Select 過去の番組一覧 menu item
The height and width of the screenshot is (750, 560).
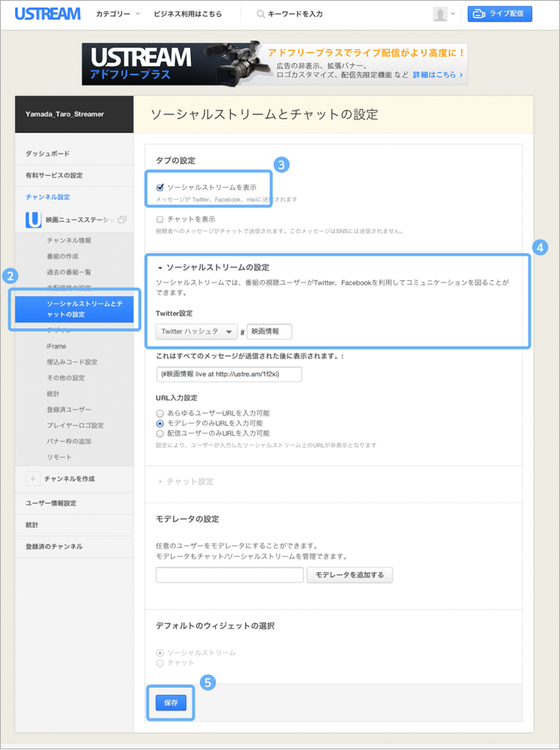click(69, 272)
